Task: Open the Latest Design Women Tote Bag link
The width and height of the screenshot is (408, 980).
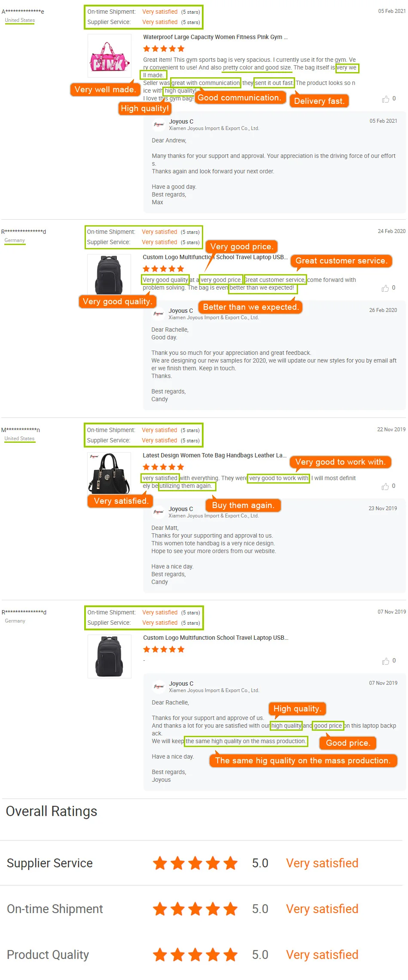Action: [x=215, y=455]
